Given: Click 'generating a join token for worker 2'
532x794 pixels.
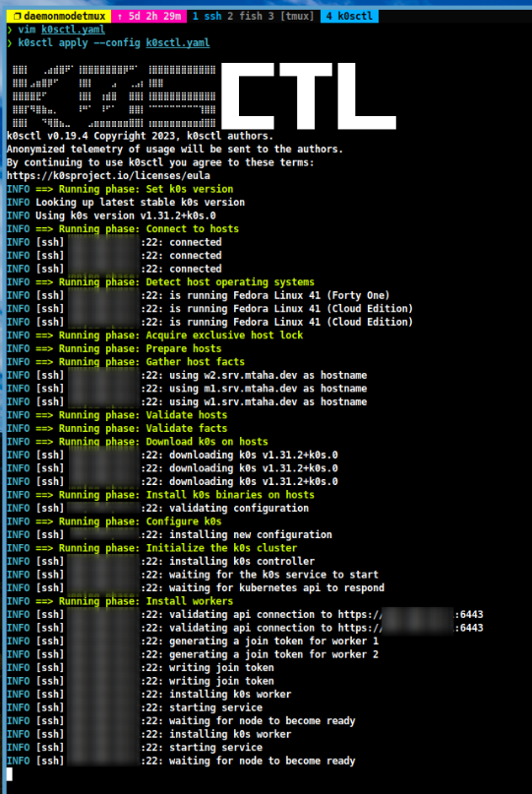Looking at the screenshot, I should click(x=193, y=654).
